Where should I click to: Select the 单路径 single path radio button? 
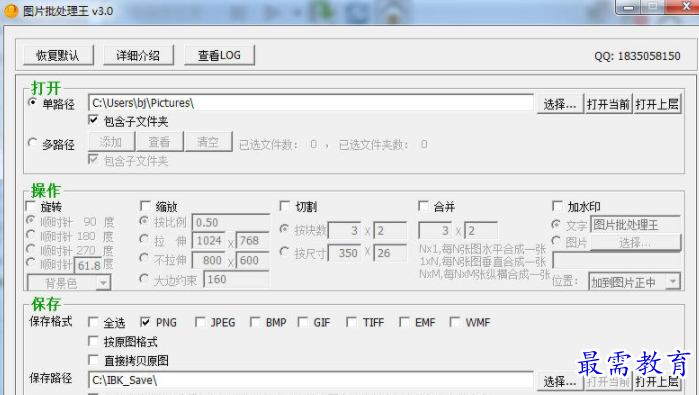(33, 103)
